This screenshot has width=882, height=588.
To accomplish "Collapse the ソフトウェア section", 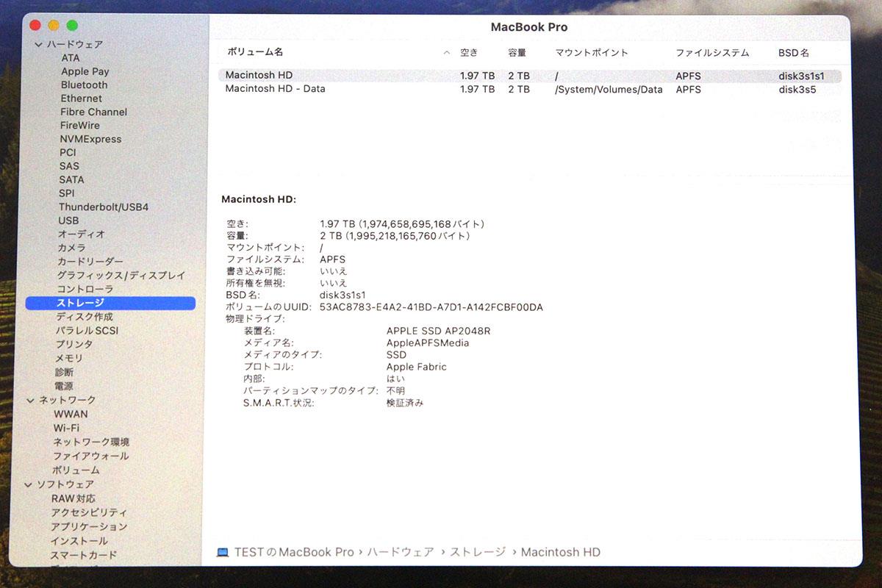I will (x=29, y=485).
